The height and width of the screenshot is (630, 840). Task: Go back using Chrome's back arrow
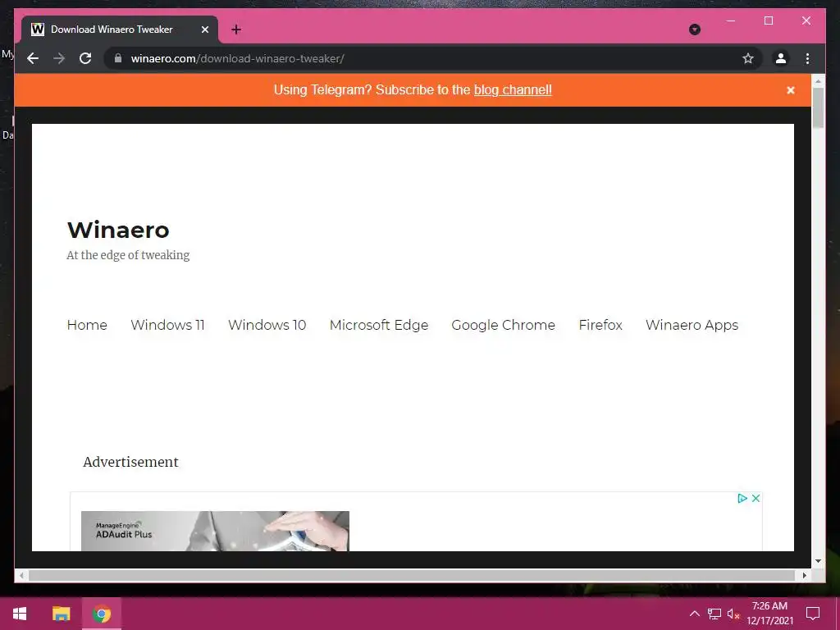pos(33,58)
